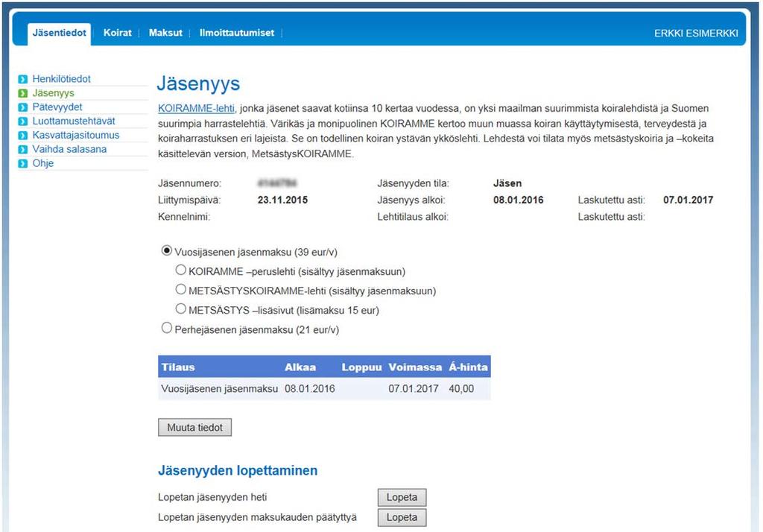Click the arrow icon beside Kasvattajasitoumus
Screen dimensions: 763x532
coord(23,136)
